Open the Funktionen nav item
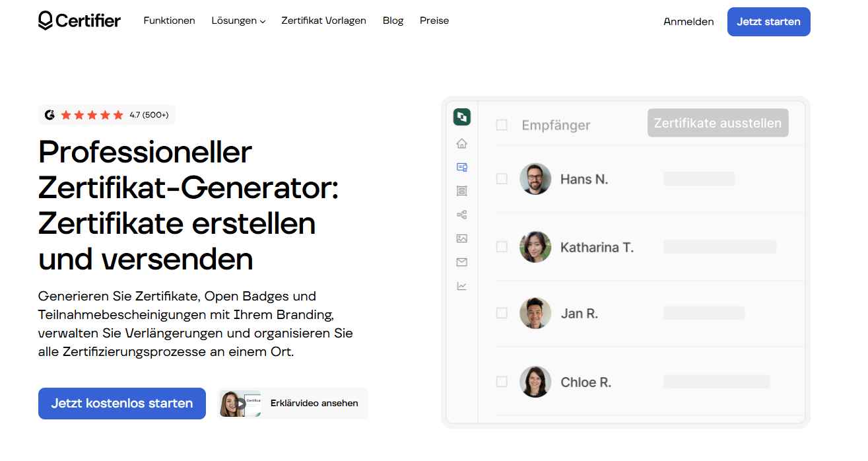 pyautogui.click(x=170, y=20)
